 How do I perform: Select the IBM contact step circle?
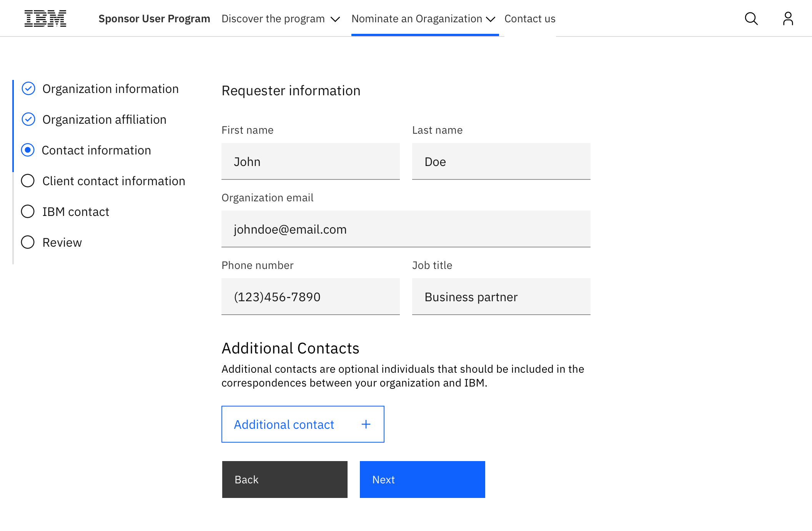click(28, 212)
